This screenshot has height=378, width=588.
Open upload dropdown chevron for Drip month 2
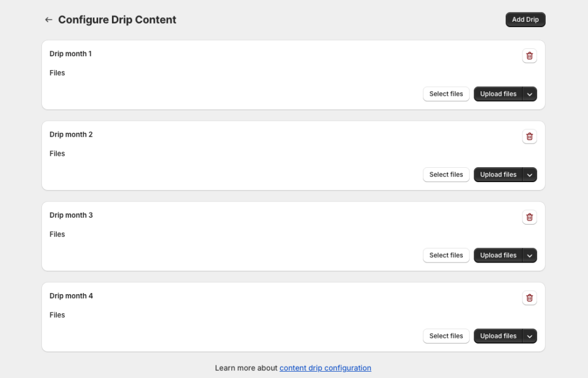529,175
